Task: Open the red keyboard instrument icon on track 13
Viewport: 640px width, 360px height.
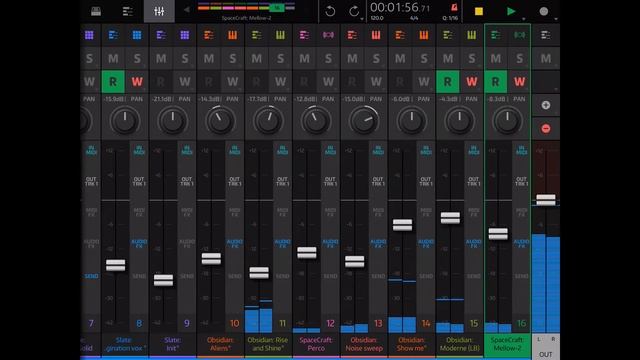Action: coord(376,35)
